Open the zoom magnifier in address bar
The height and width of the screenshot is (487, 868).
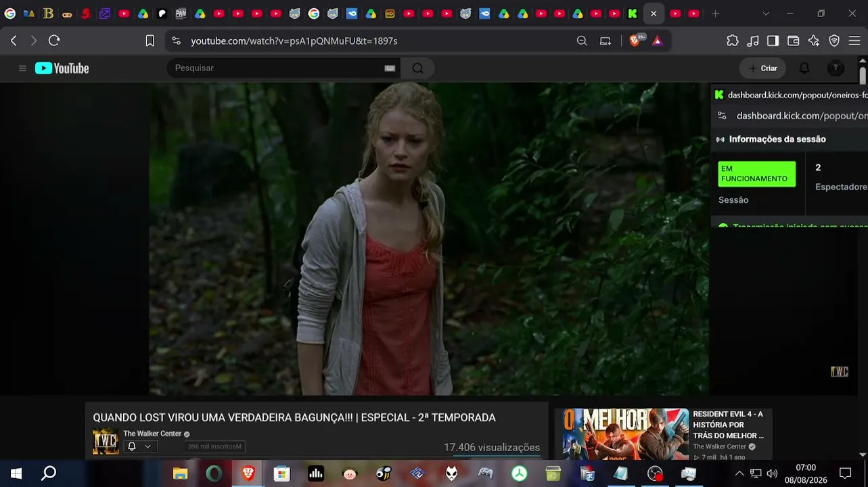[582, 41]
